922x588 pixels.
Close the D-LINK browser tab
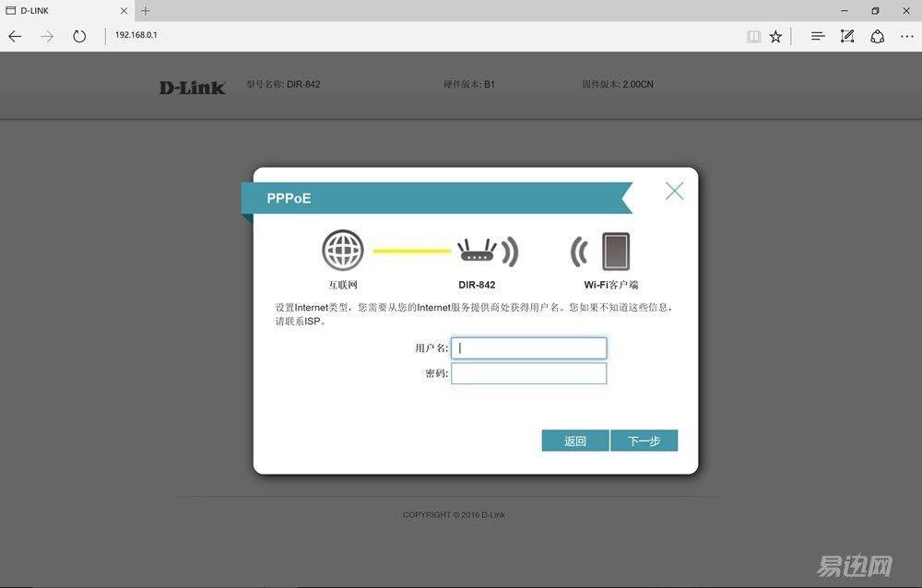coord(124,10)
